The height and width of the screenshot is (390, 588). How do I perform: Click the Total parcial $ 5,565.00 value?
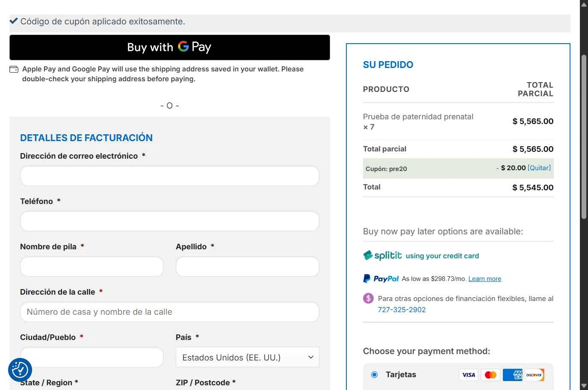point(533,149)
